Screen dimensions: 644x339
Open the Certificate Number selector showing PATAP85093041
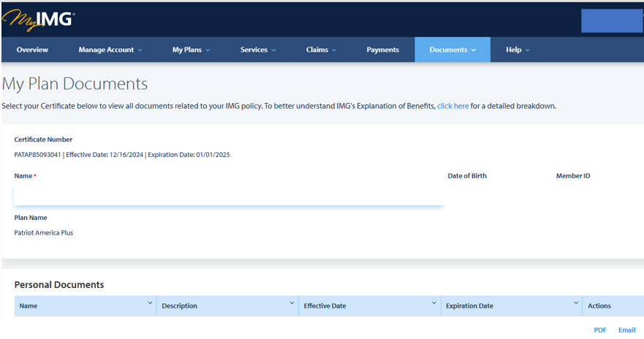click(x=122, y=155)
